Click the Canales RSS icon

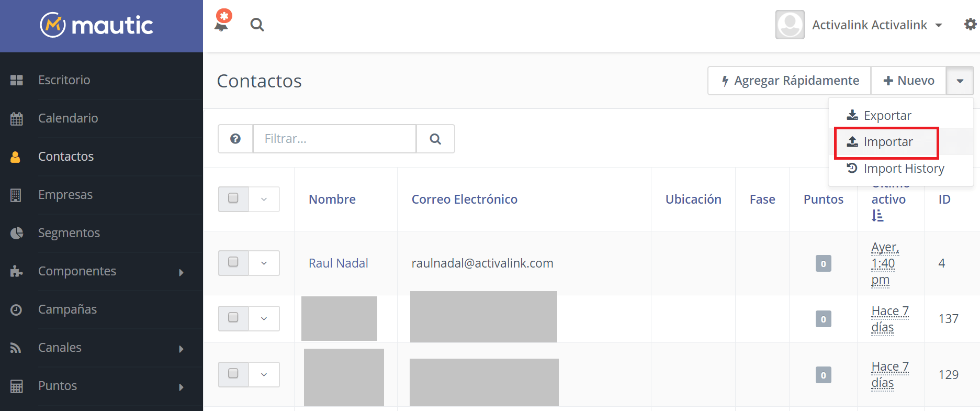click(16, 348)
